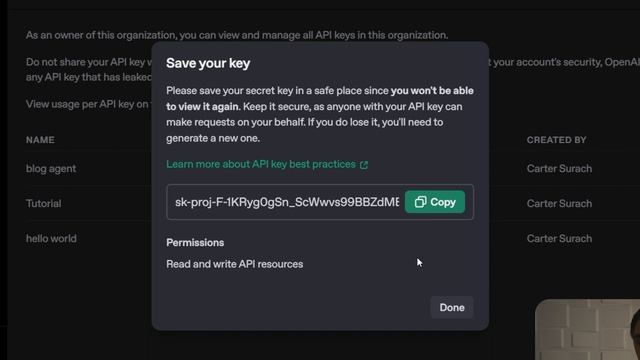640x360 pixels.
Task: Click the external link icon beside best practices
Action: 364,165
